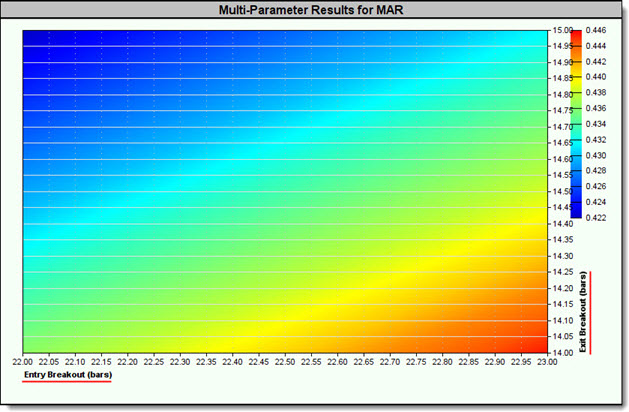Viewport: 629px width, 412px height.
Task: Select the 14.25 y-axis tick label
Action: click(561, 272)
